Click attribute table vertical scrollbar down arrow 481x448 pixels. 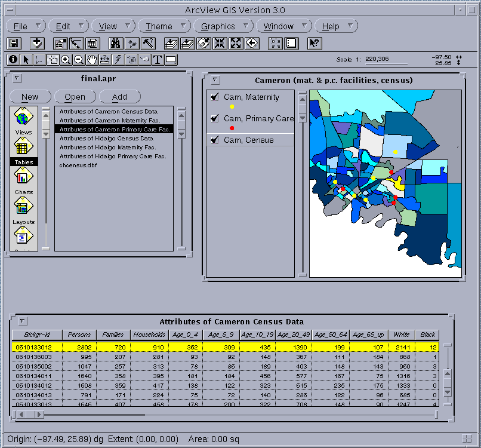coord(448,392)
